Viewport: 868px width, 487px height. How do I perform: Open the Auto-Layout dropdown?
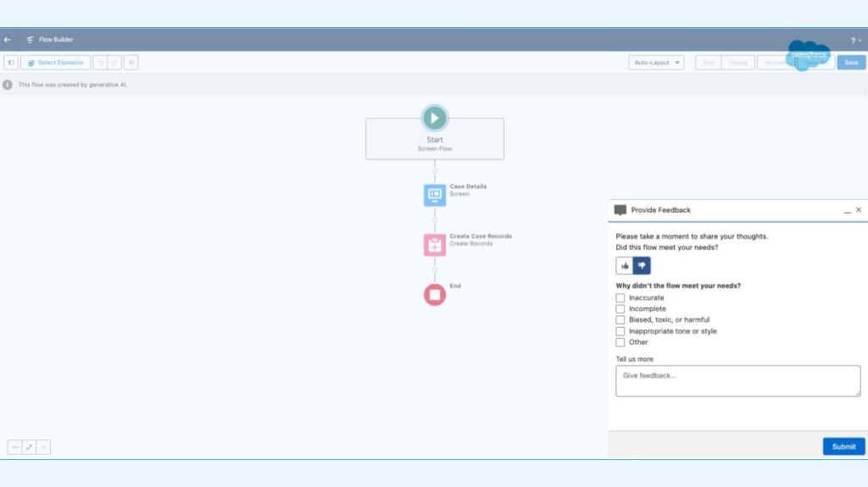pyautogui.click(x=656, y=63)
